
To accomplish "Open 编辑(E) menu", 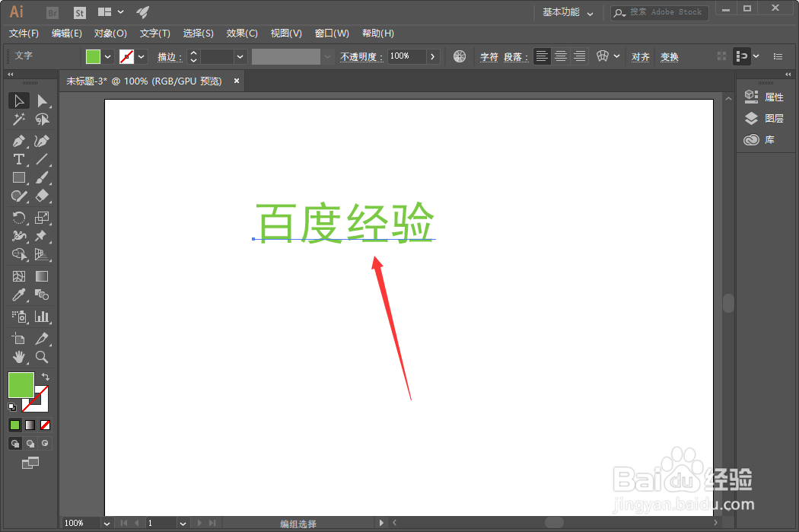I will (x=67, y=33).
